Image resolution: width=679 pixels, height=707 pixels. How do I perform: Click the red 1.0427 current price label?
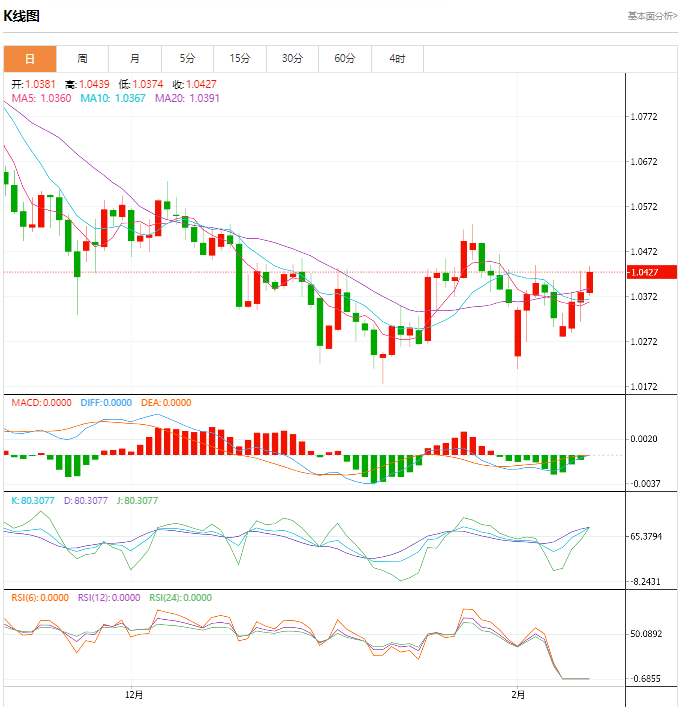[x=652, y=272]
